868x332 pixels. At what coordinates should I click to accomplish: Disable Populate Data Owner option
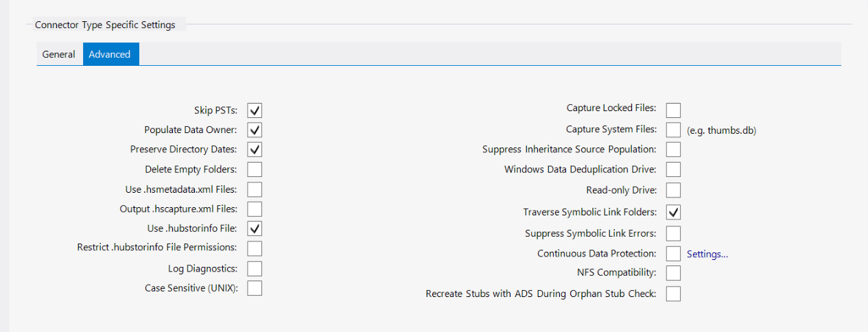255,130
